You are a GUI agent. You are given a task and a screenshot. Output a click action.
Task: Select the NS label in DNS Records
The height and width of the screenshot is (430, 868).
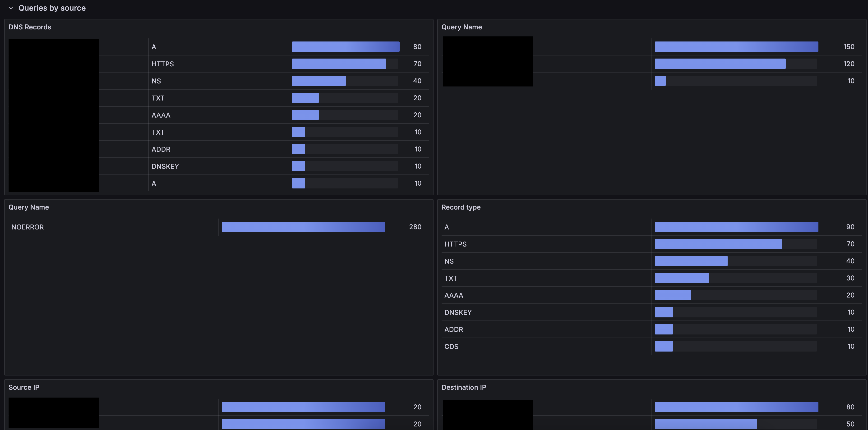click(x=156, y=81)
